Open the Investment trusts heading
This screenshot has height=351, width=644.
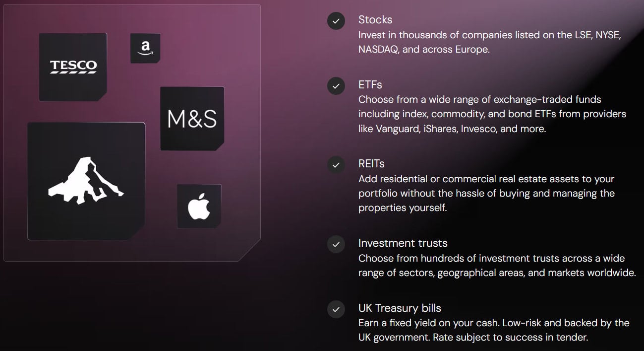click(403, 243)
